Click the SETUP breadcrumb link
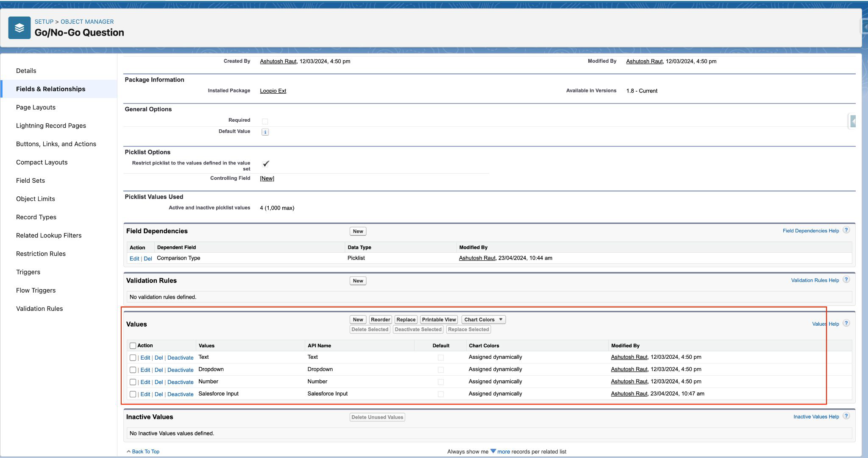 coord(44,22)
